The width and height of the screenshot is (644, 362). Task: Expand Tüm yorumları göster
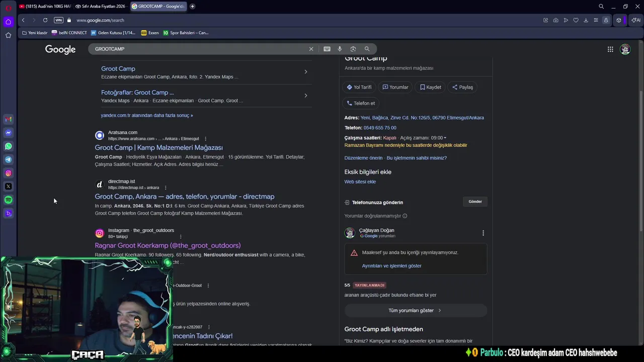[x=416, y=310]
